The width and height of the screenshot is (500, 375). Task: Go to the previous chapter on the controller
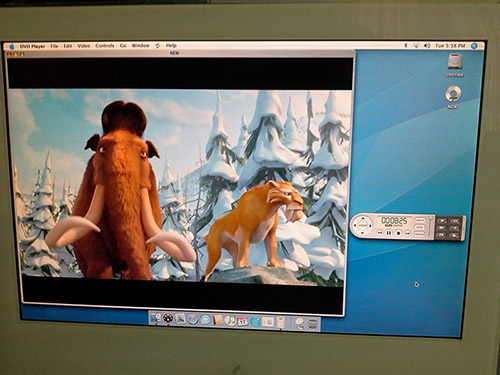[x=380, y=232]
